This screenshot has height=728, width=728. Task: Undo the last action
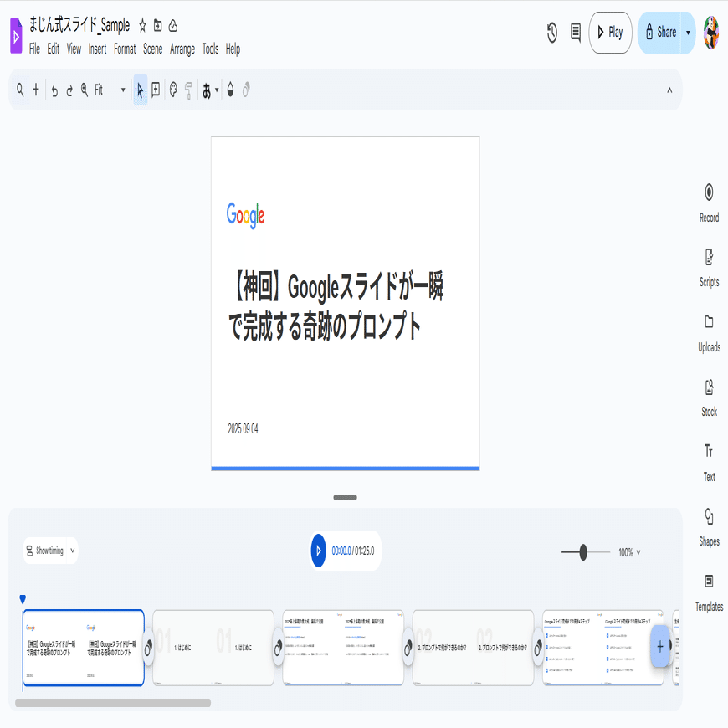click(54, 90)
